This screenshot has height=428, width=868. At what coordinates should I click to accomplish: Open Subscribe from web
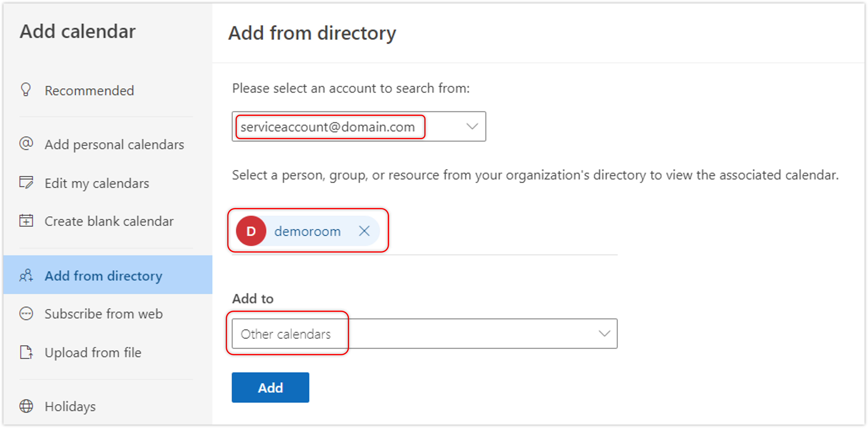click(x=108, y=314)
